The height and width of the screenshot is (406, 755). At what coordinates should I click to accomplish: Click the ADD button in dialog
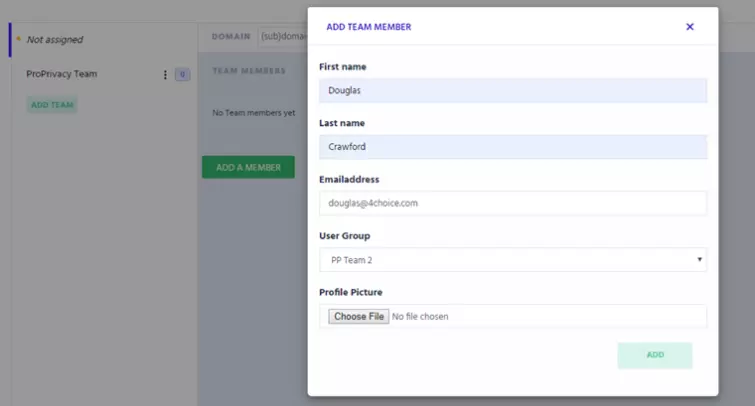pos(654,355)
